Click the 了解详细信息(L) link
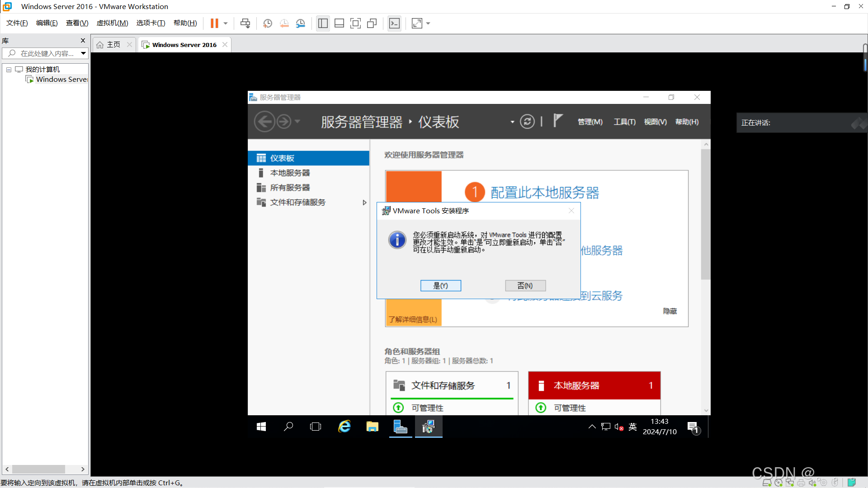This screenshot has width=868, height=488. point(413,319)
